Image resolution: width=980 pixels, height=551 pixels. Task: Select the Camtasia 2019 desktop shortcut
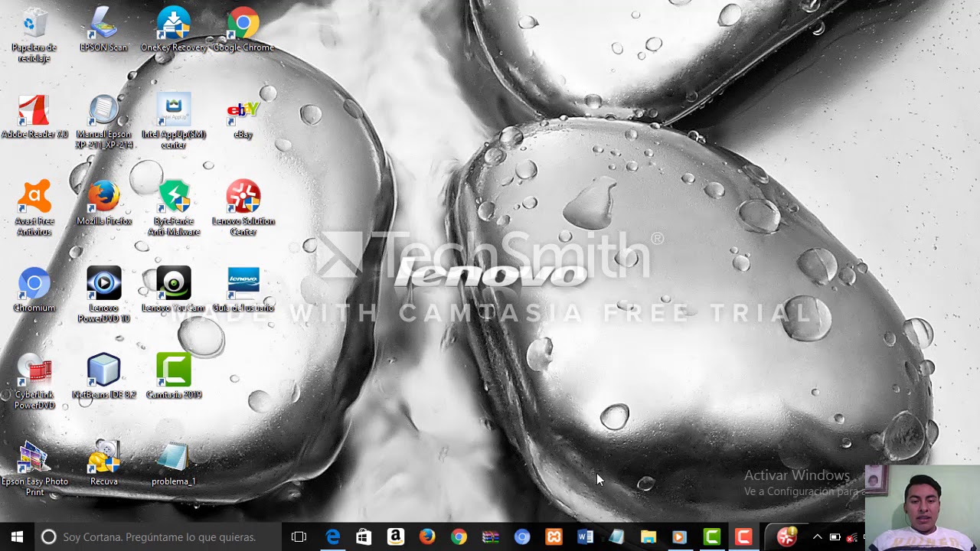point(174,377)
